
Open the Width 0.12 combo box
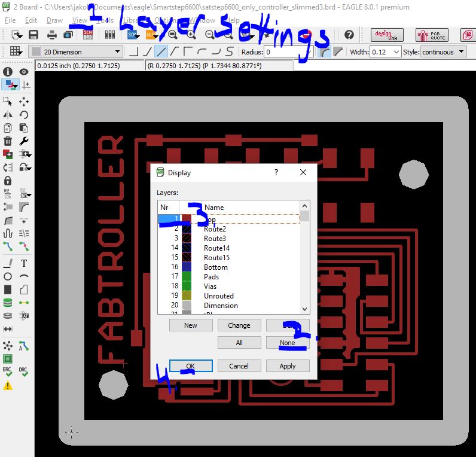pyautogui.click(x=386, y=52)
